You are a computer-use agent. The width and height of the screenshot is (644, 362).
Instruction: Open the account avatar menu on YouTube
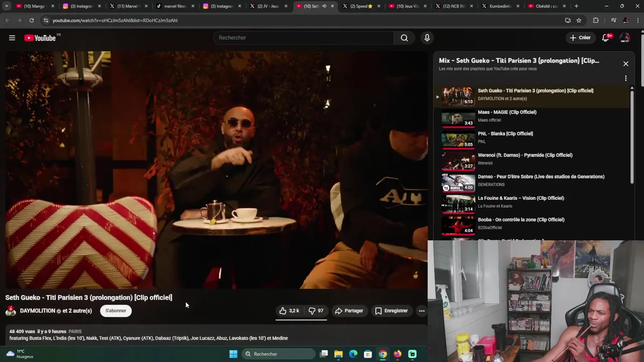click(x=625, y=38)
